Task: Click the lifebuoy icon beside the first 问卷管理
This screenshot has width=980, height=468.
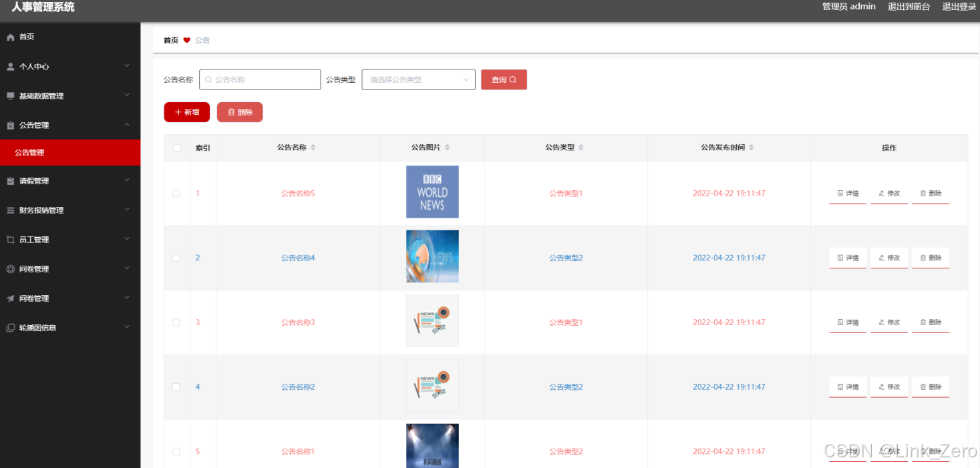Action: coord(10,269)
